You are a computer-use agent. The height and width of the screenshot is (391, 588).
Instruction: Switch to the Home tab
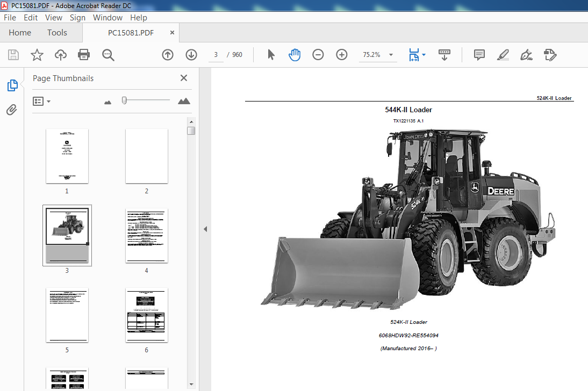point(20,33)
